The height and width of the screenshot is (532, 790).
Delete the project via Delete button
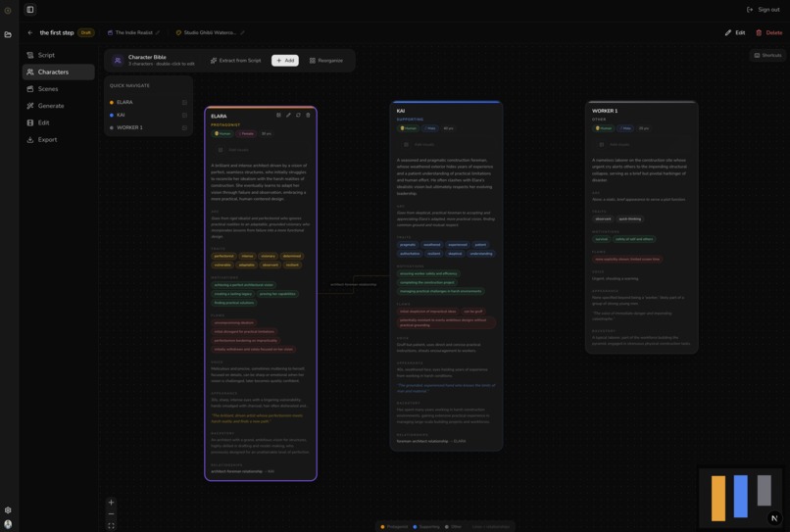tap(769, 32)
